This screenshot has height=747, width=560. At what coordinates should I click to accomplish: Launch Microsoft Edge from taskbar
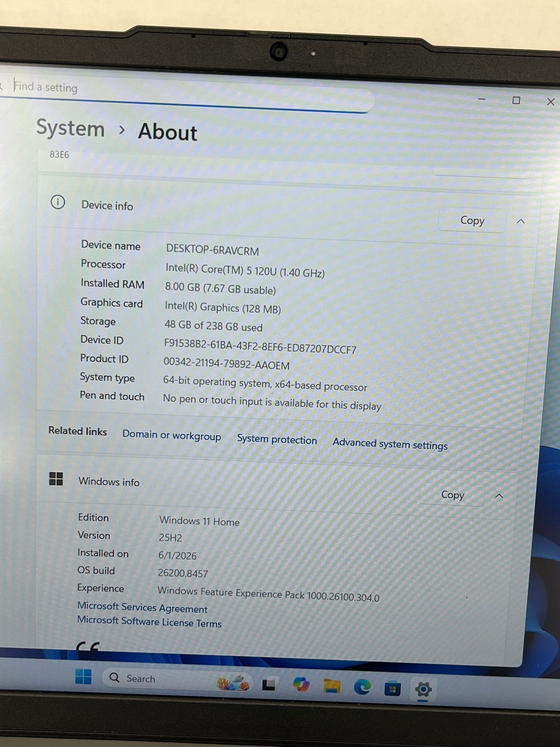coord(362,687)
